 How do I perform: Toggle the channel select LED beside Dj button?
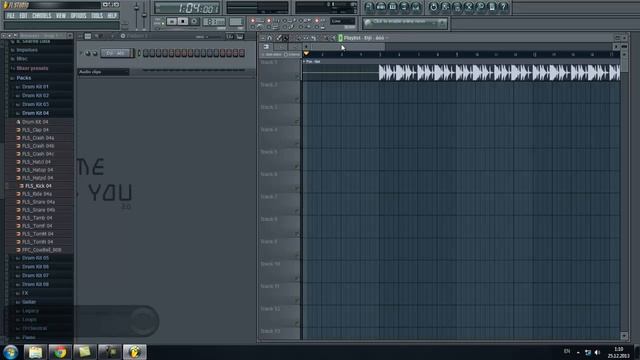[139, 53]
